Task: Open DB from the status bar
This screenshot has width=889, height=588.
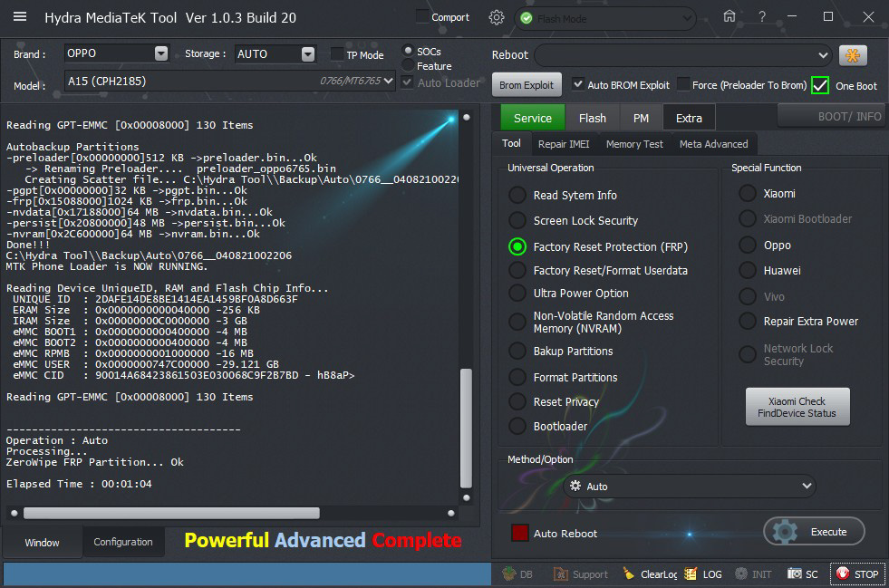Action: pyautogui.click(x=517, y=574)
